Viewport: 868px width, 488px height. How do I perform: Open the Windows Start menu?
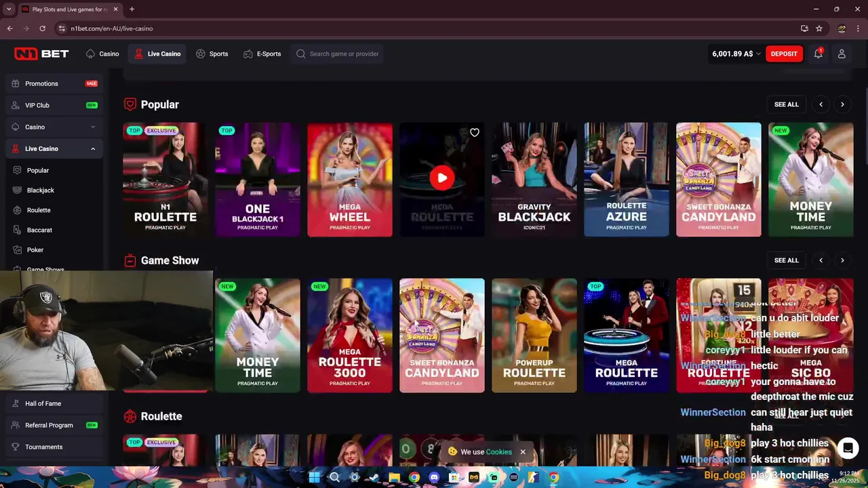pyautogui.click(x=314, y=477)
